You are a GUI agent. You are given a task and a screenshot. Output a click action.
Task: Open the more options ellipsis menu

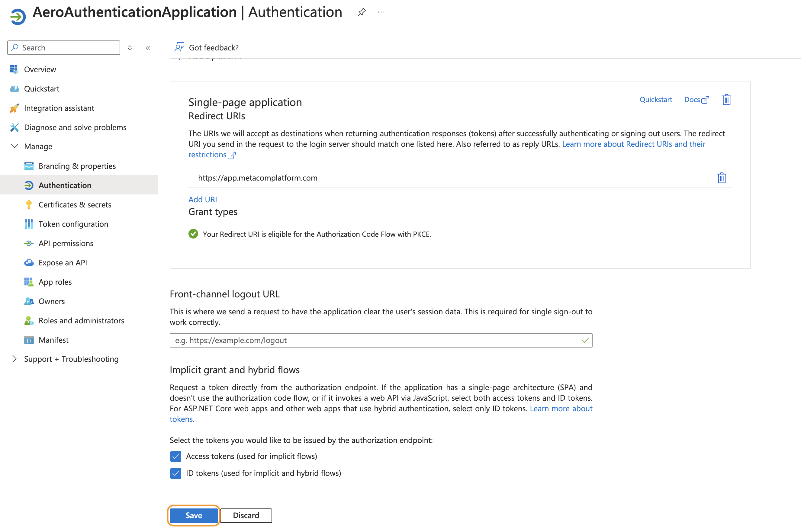pyautogui.click(x=381, y=13)
